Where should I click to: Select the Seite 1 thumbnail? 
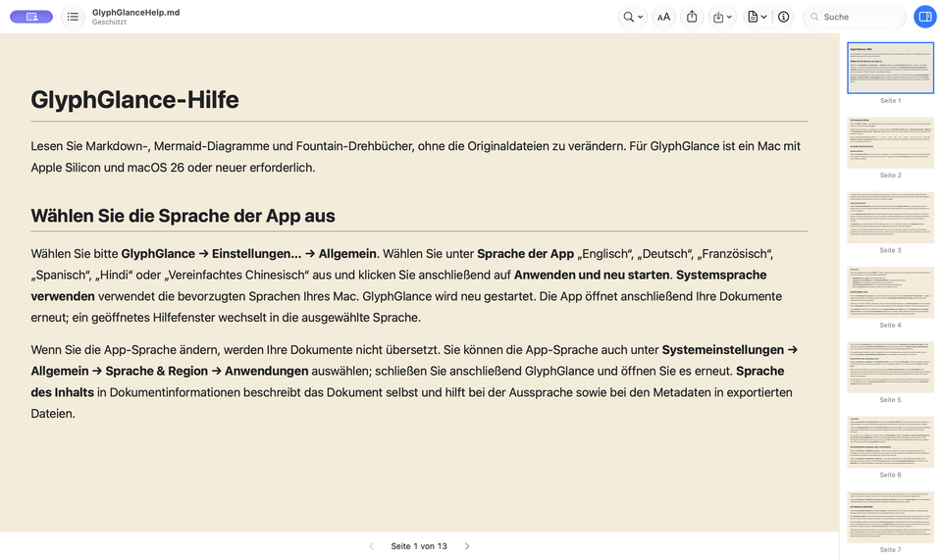(x=890, y=68)
